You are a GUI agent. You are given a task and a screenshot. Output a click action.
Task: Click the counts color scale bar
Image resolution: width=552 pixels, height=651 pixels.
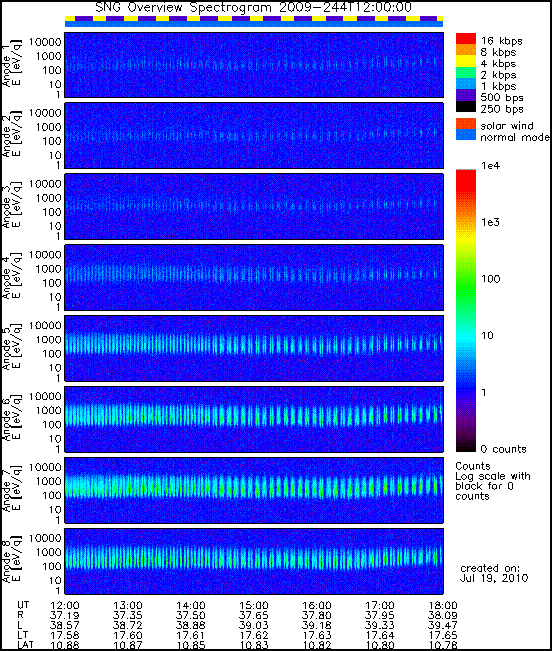(x=466, y=311)
